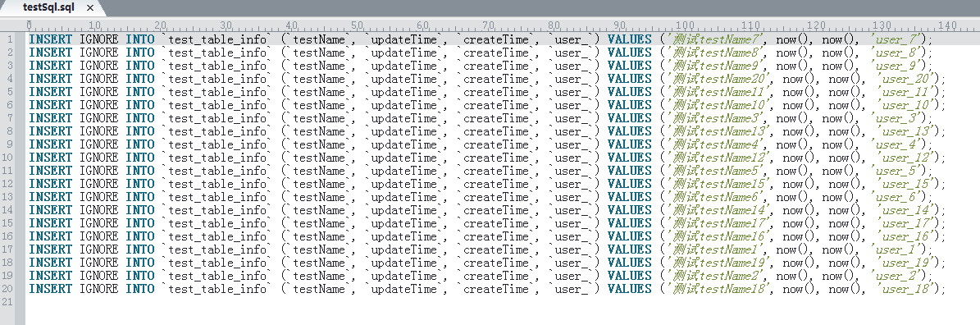The width and height of the screenshot is (980, 325).
Task: Place cursor in '测试testName17' string
Action: (x=718, y=223)
